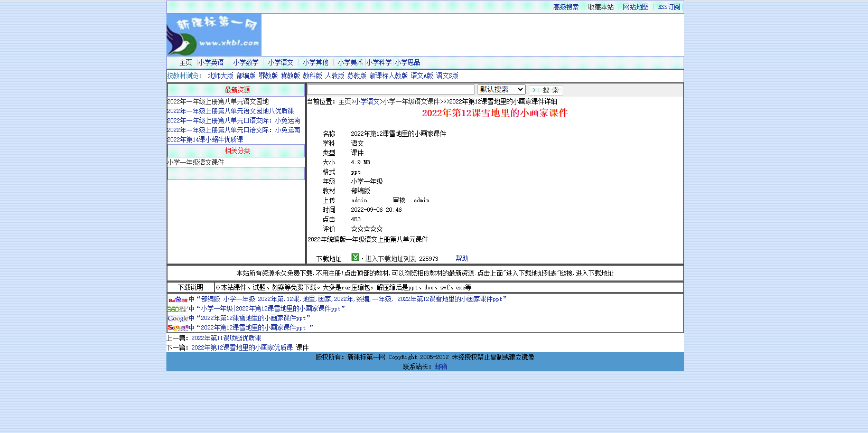Open the 小学英语 navigation item
Screen dimensions: 868x433
click(x=211, y=62)
